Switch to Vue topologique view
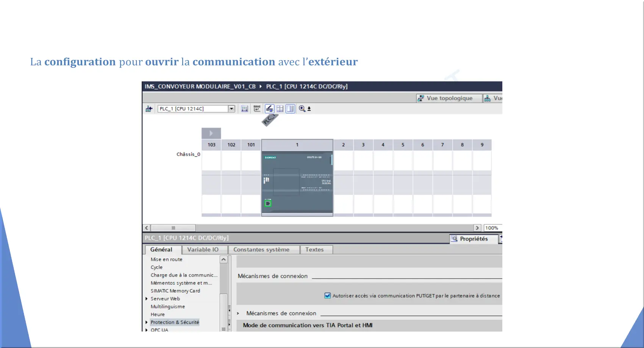 (x=449, y=98)
